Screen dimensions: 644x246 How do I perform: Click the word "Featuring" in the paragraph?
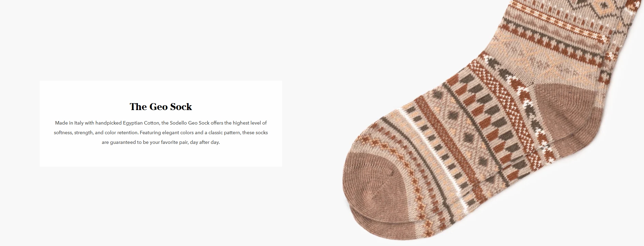click(x=150, y=132)
